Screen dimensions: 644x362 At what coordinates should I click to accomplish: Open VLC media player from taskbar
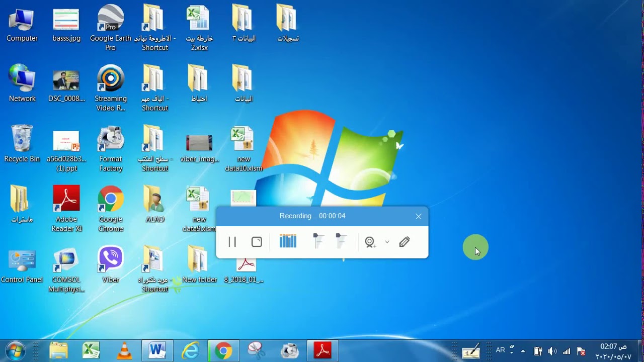click(124, 350)
